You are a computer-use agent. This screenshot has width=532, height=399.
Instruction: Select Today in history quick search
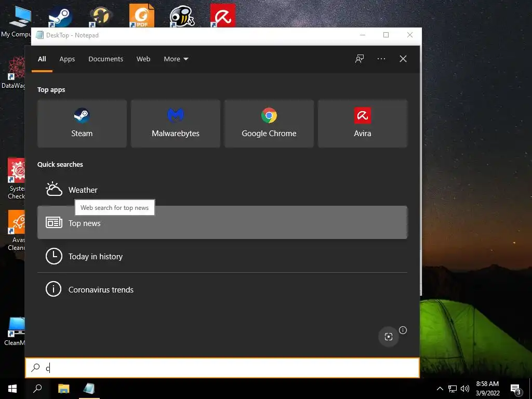pyautogui.click(x=222, y=256)
